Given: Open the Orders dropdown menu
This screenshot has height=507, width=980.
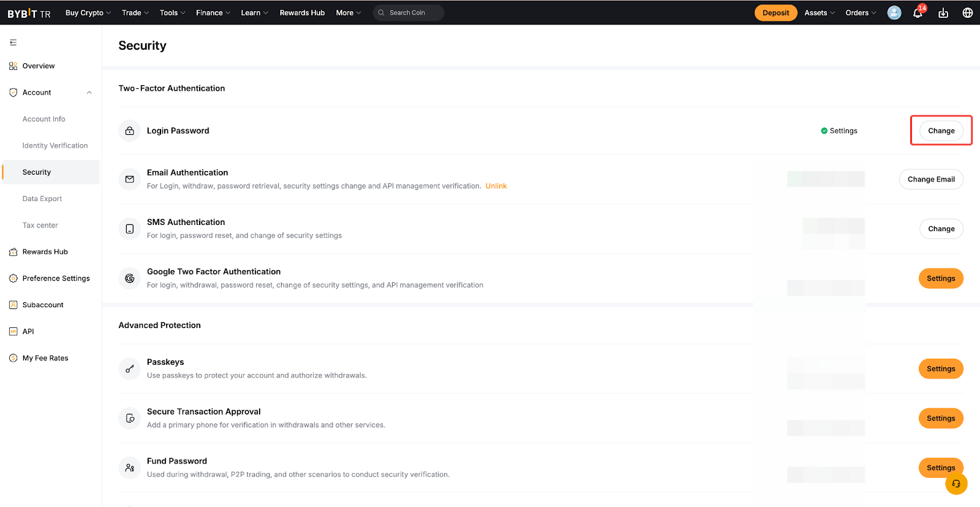Looking at the screenshot, I should point(861,13).
